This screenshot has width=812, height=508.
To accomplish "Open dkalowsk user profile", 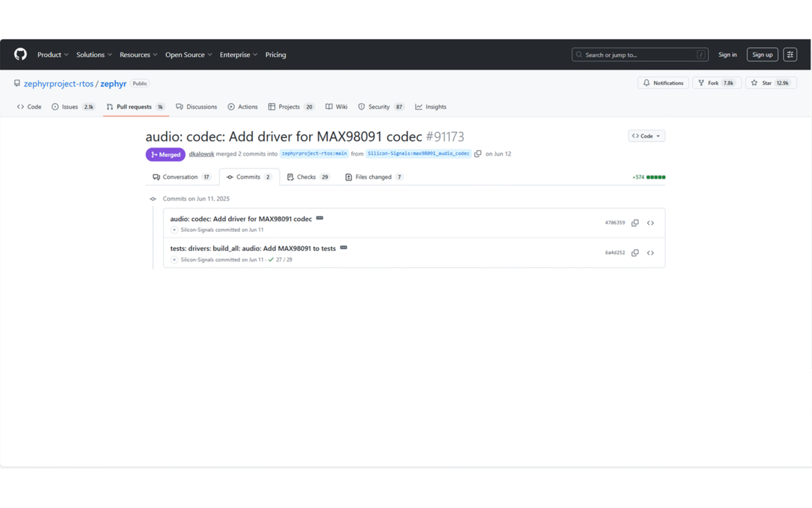I will click(201, 154).
